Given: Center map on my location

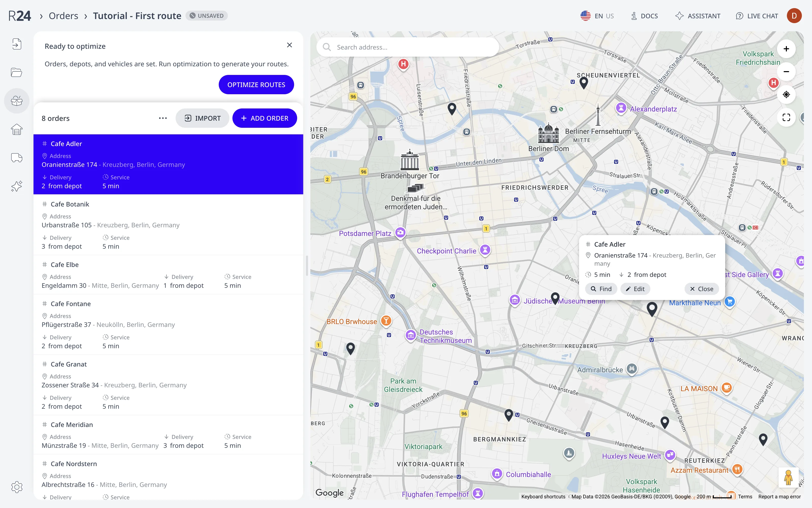Looking at the screenshot, I should point(786,94).
